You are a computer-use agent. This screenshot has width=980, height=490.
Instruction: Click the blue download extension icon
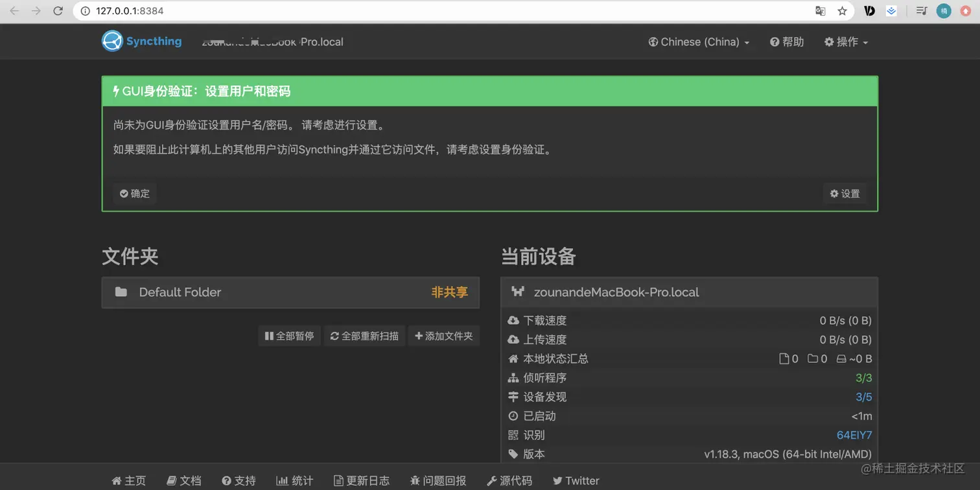click(892, 11)
